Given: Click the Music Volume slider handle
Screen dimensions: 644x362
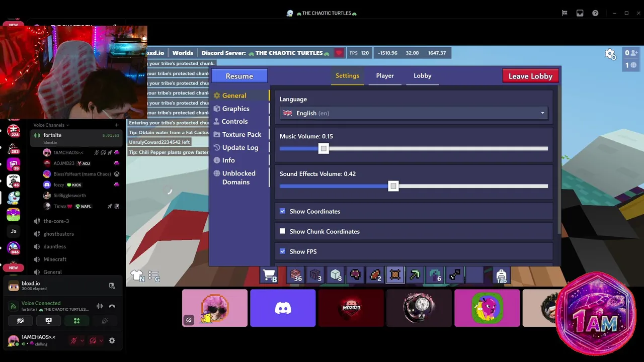Looking at the screenshot, I should [324, 148].
